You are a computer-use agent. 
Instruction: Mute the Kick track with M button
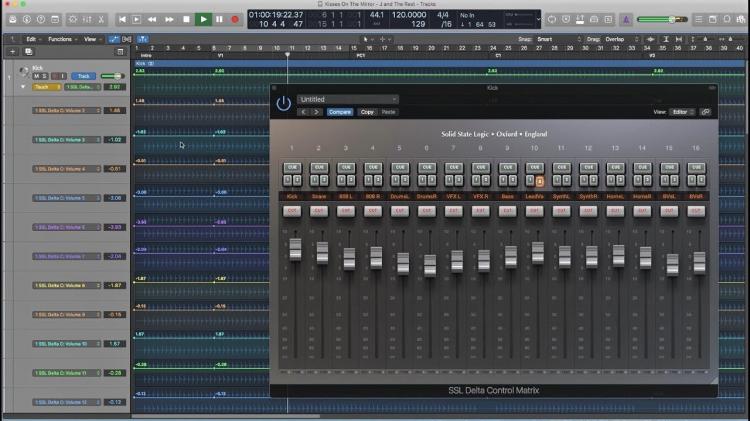(x=37, y=76)
